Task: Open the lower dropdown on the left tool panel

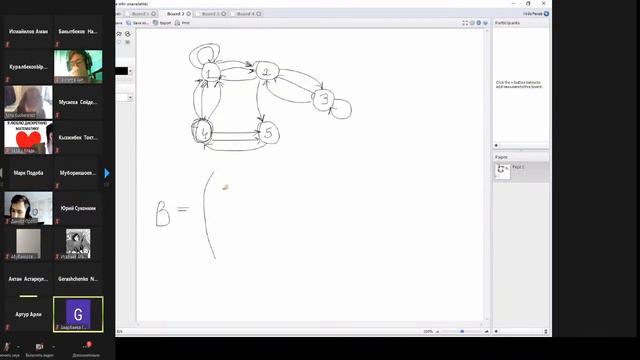Action: 130,98
